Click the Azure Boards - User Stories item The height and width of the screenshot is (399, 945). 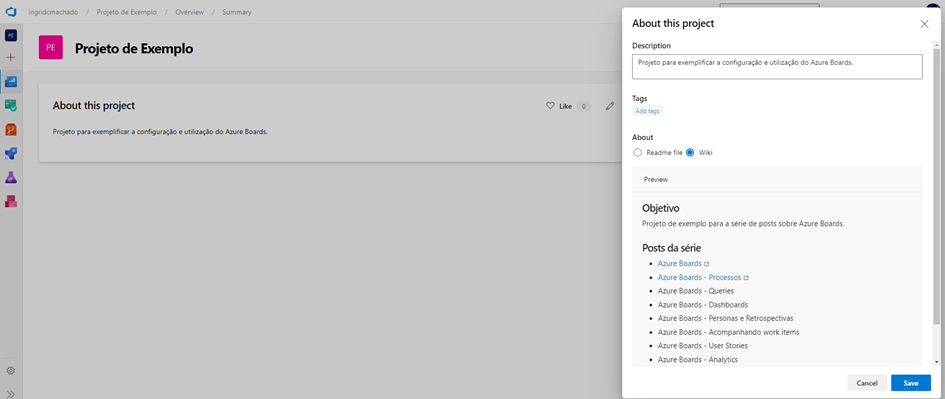click(703, 346)
